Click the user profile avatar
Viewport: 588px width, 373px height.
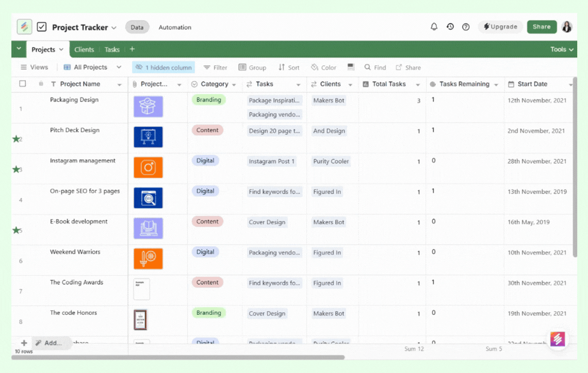pos(567,27)
